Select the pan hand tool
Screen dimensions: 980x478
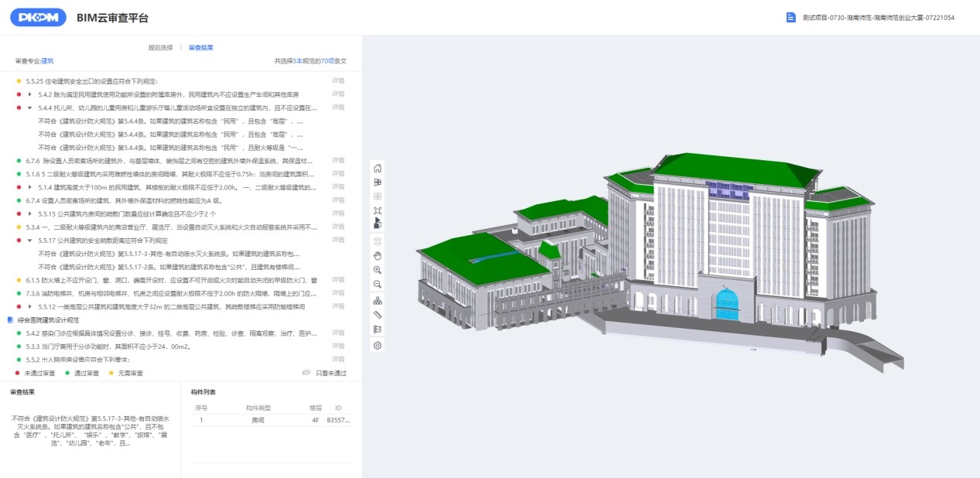point(377,255)
